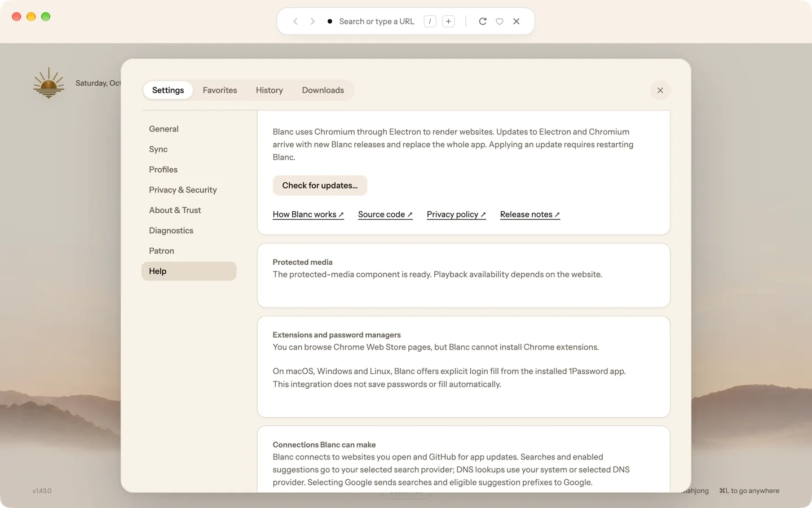Image resolution: width=812 pixels, height=508 pixels.
Task: Reload the page with the refresh icon
Action: point(483,21)
